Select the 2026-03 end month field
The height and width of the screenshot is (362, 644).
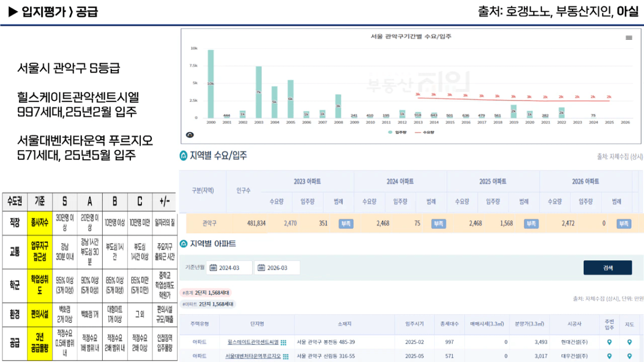[x=277, y=268]
